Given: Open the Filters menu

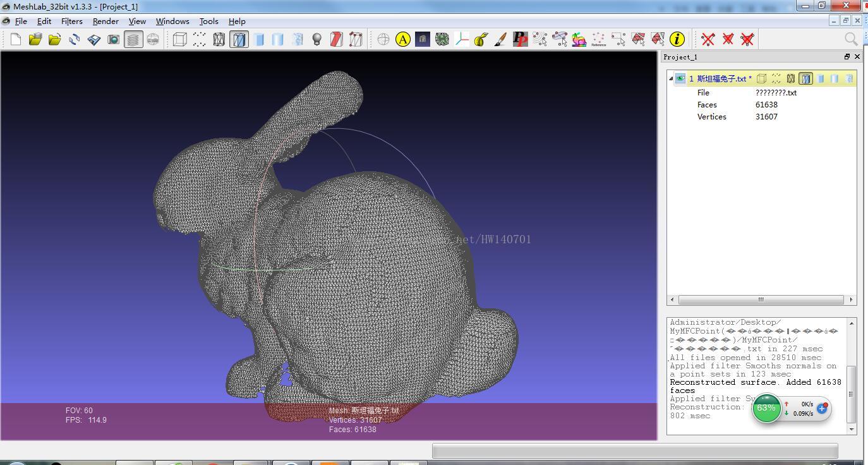Looking at the screenshot, I should click(x=72, y=21).
